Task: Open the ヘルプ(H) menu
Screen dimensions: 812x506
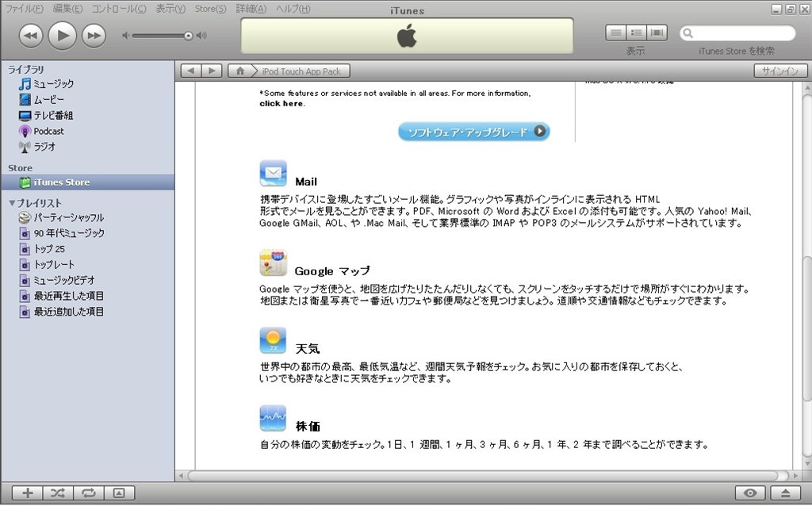Action: pos(293,8)
